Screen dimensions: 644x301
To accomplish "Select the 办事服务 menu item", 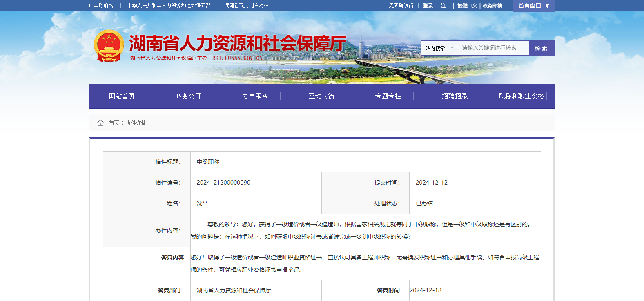I will click(255, 96).
